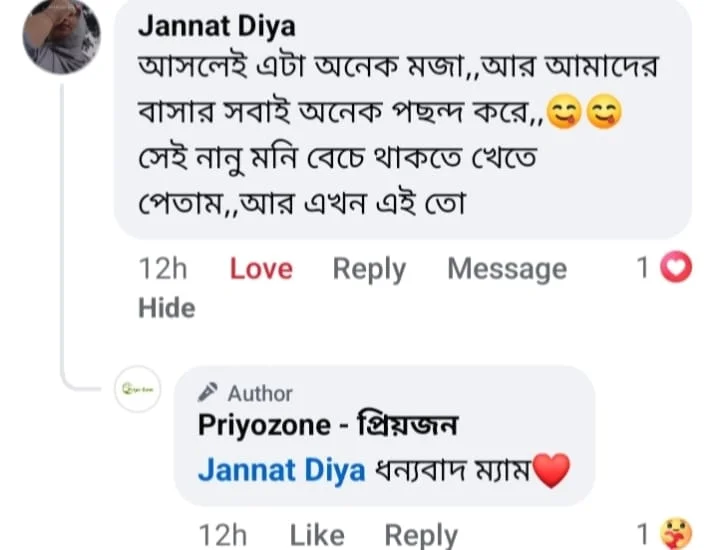Toggle Like on Priyozone's reply

click(x=317, y=535)
